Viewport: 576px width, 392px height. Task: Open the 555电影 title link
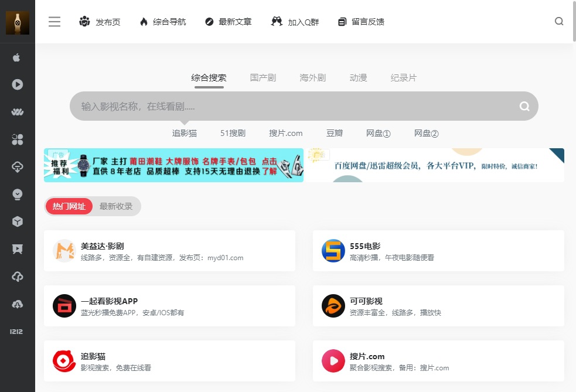click(365, 246)
